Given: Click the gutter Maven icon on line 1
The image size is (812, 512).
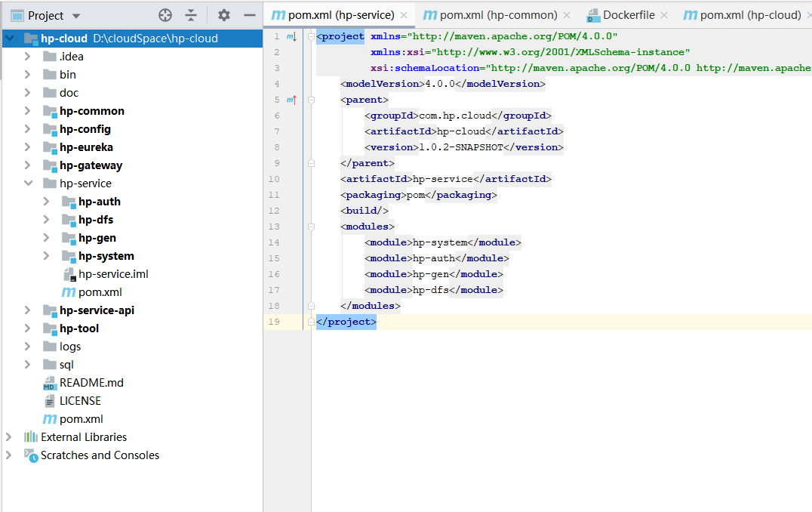Looking at the screenshot, I should click(291, 36).
